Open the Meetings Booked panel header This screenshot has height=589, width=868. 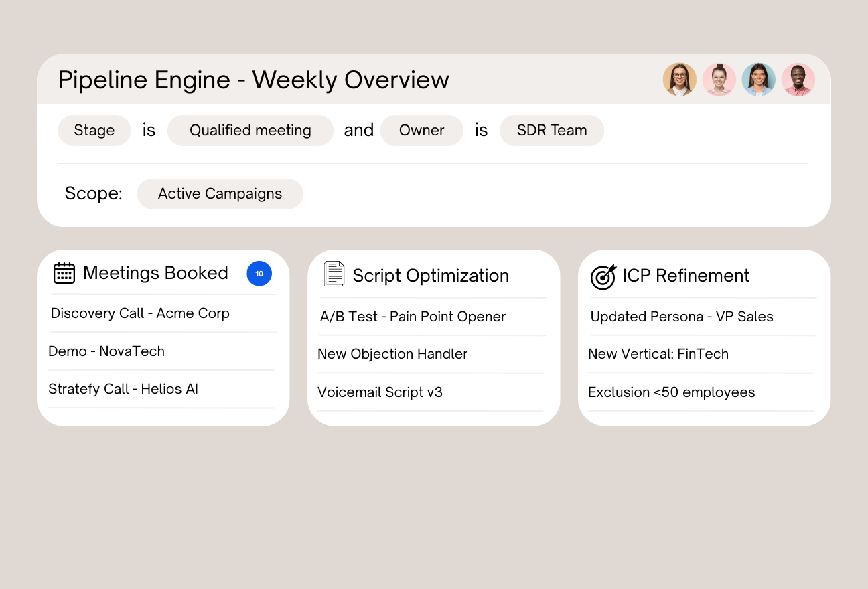155,273
